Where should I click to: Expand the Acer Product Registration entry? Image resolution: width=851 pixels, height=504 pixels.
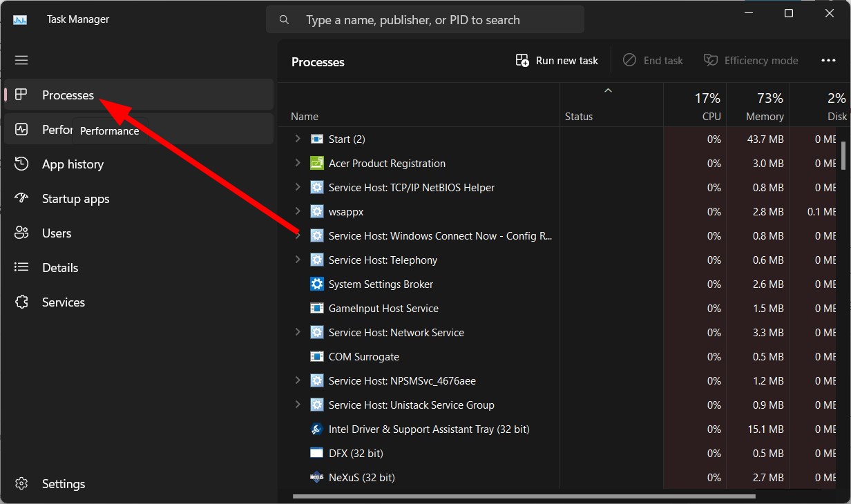pos(298,163)
